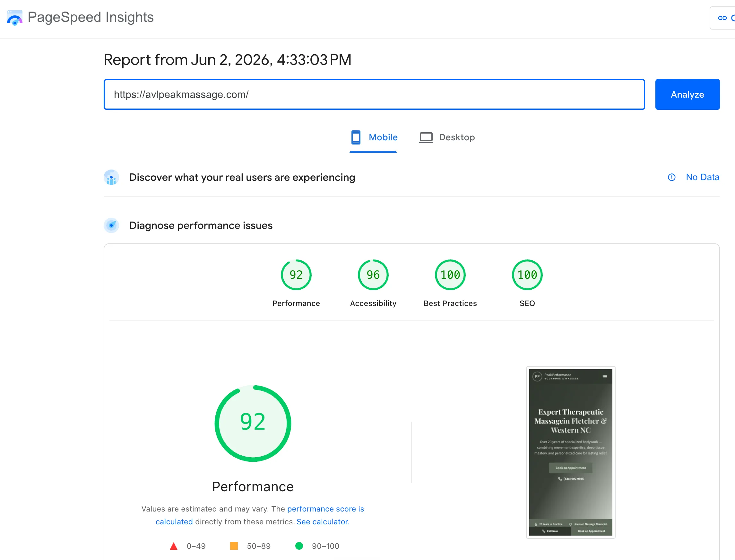
Task: Click the copy link icon at top right
Action: point(722,18)
